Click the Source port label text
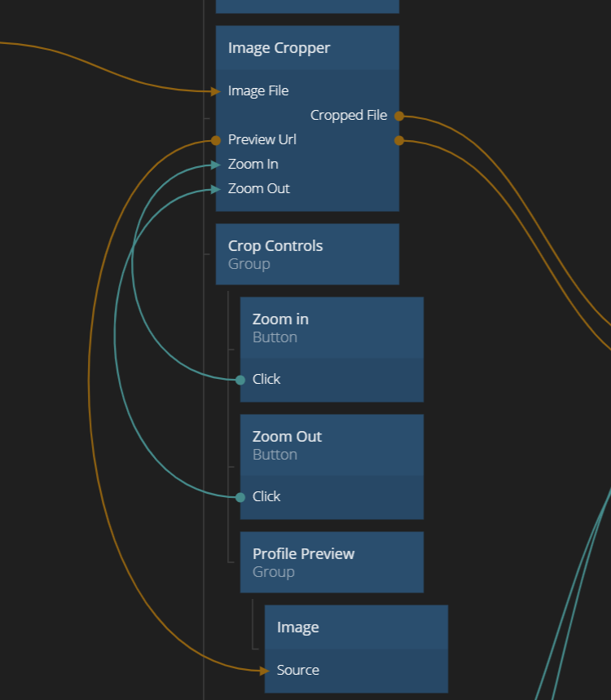 pyautogui.click(x=298, y=671)
